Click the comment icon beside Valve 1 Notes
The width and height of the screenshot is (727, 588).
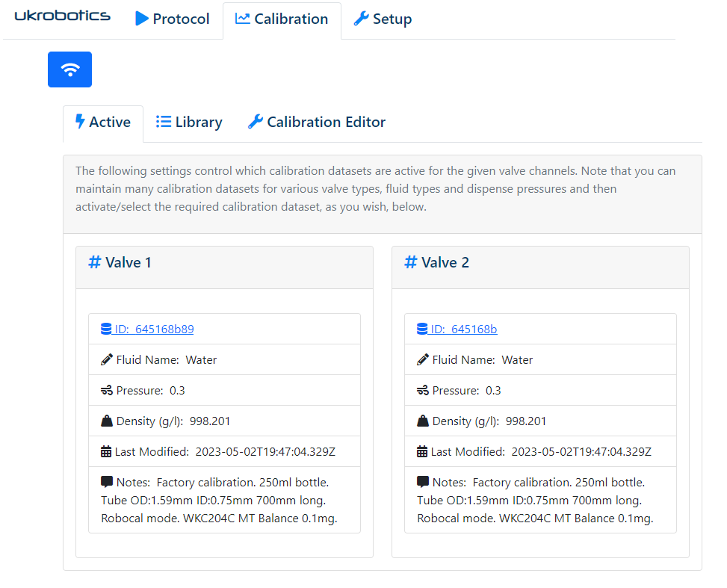coord(107,482)
